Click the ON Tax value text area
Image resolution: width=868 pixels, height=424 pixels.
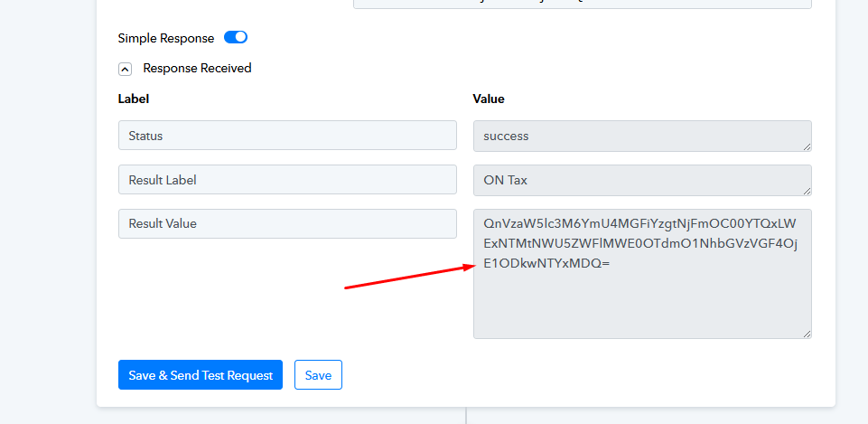pyautogui.click(x=642, y=180)
